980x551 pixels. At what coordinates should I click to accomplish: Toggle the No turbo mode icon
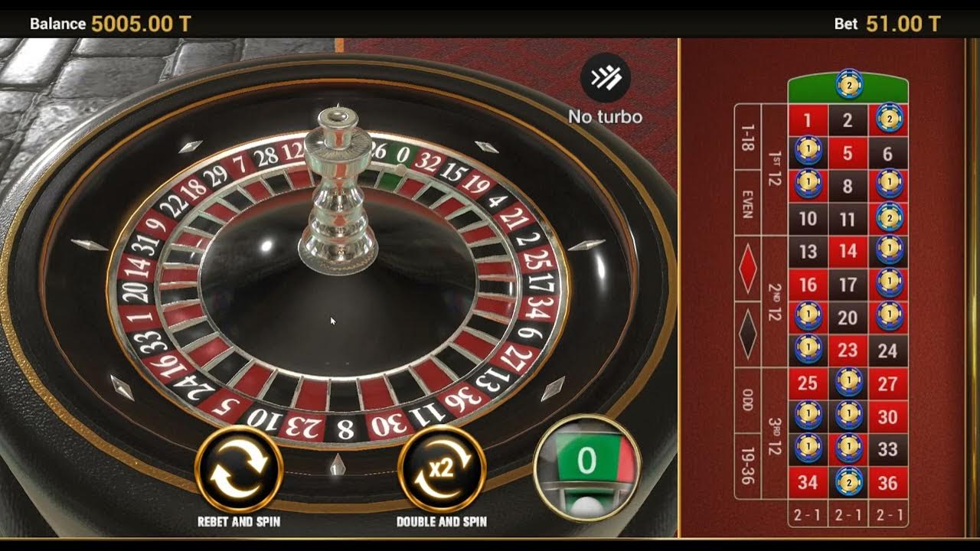605,77
